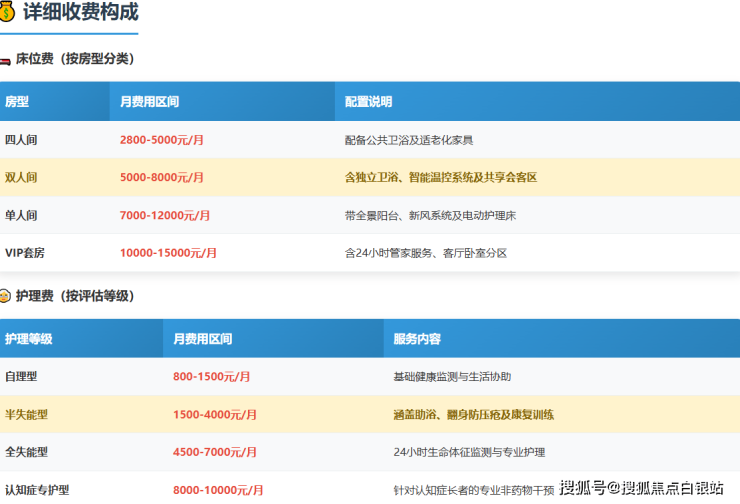Click the 10000-15000元/月 price text
Screen dimensions: 740x504
[168, 253]
